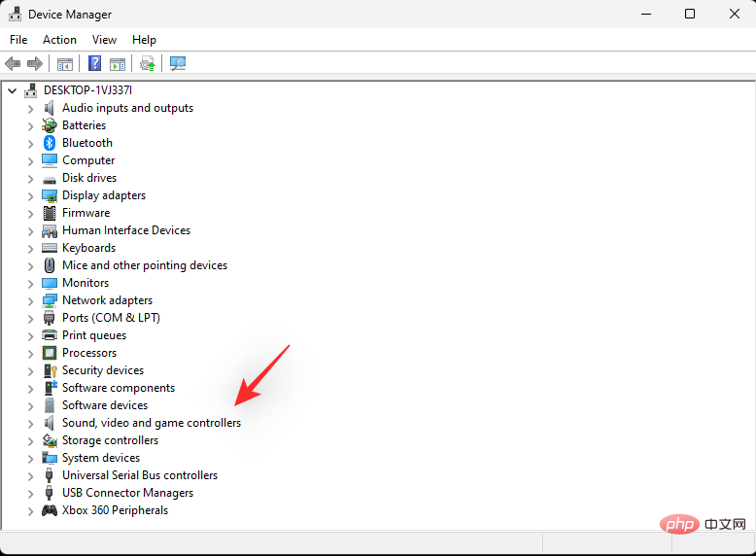Image resolution: width=756 pixels, height=556 pixels.
Task: Click the Scan for hardware changes icon
Action: click(178, 64)
